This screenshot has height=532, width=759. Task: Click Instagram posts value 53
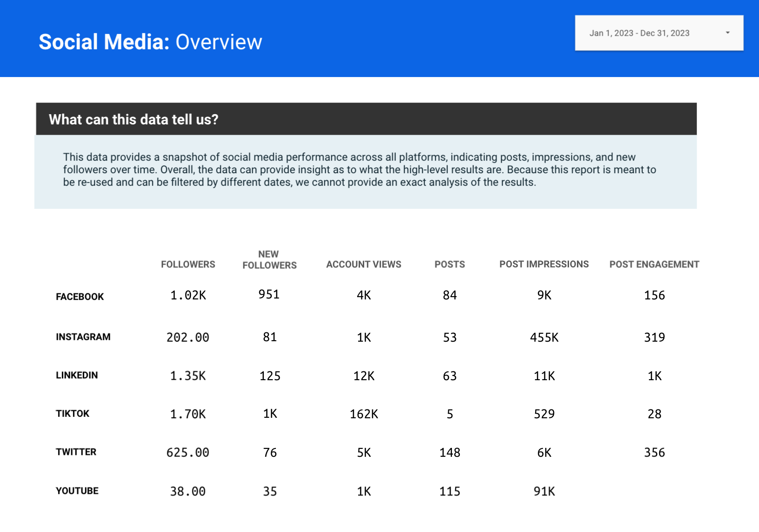pos(450,337)
